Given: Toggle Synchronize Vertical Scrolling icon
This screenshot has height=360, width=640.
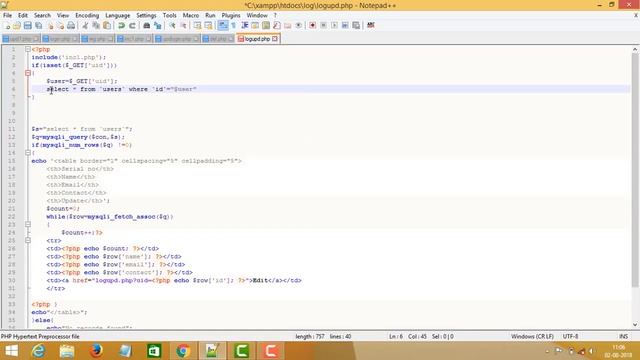Looking at the screenshot, I should click(x=197, y=25).
